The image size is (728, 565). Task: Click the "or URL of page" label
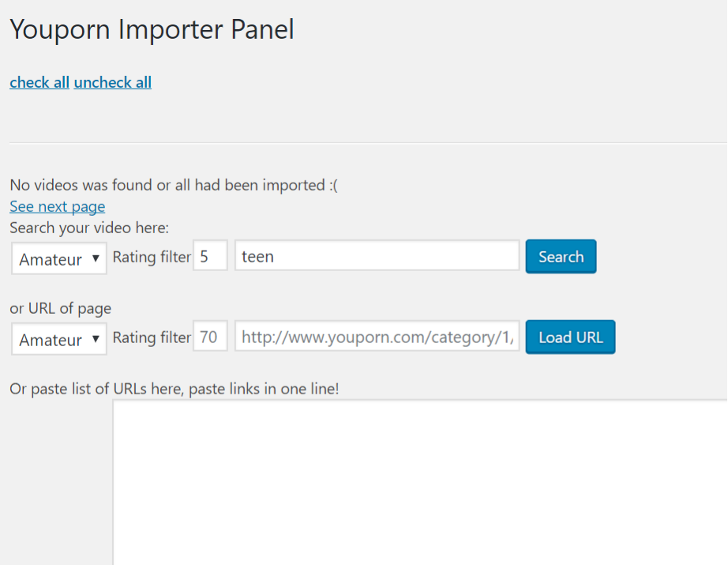tap(60, 308)
